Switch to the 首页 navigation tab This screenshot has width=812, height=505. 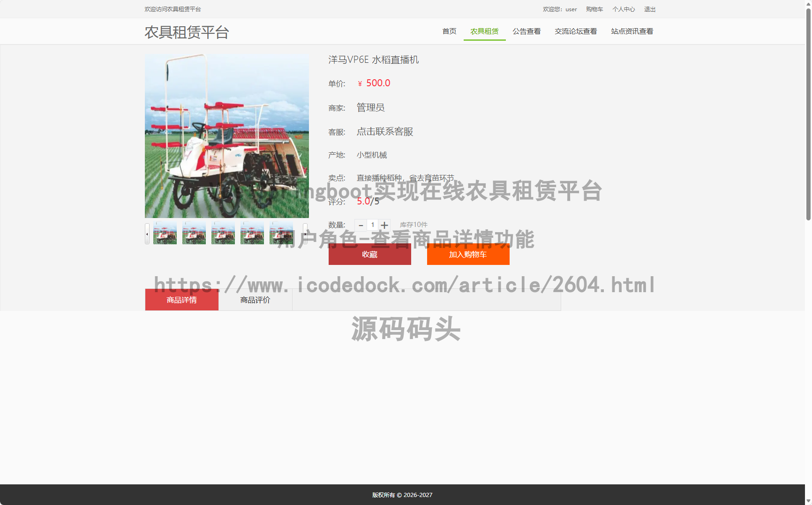click(449, 31)
